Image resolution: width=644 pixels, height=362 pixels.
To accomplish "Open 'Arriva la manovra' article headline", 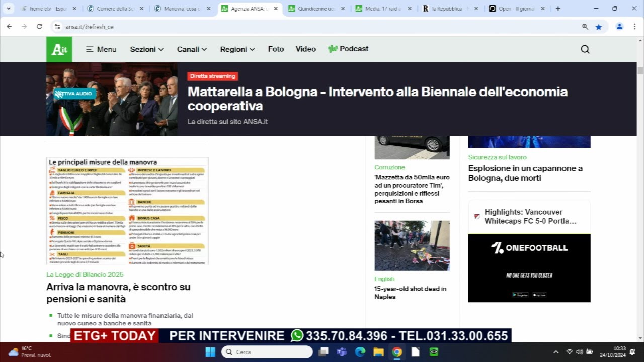I will click(x=118, y=293).
